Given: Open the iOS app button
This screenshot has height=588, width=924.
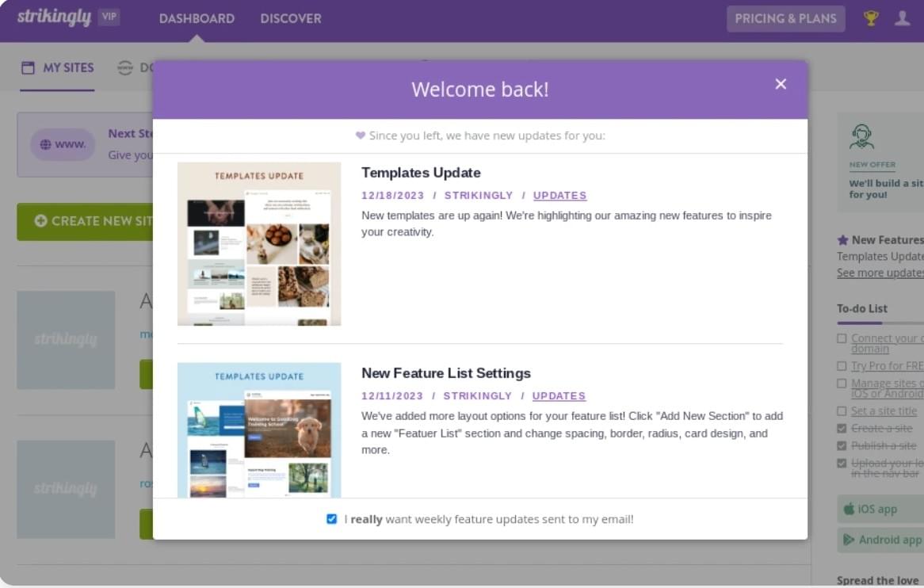Looking at the screenshot, I should point(880,509).
